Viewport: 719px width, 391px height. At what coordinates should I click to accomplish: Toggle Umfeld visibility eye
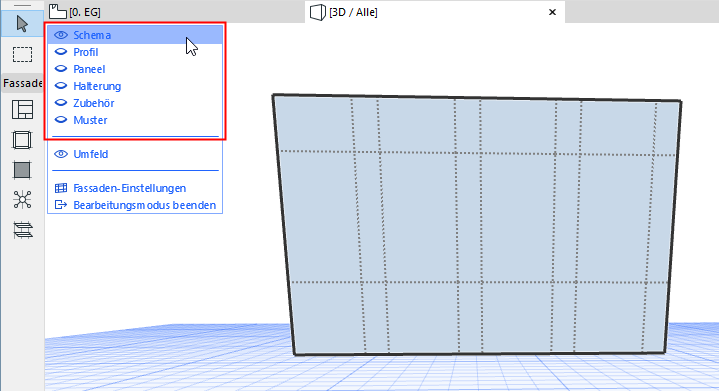(x=61, y=154)
